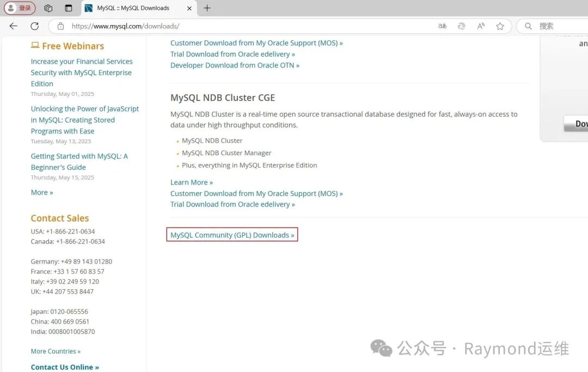Open Getting Started with MySQL beginner's guide
Image resolution: width=588 pixels, height=372 pixels.
click(x=79, y=162)
